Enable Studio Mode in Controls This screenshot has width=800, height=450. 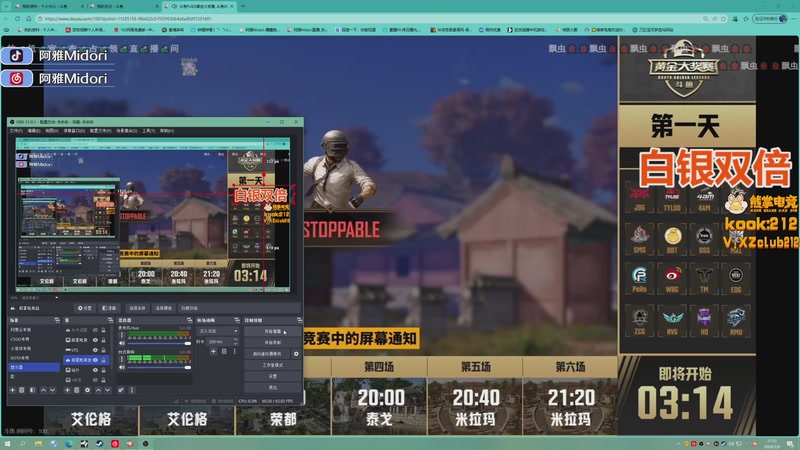click(x=272, y=365)
